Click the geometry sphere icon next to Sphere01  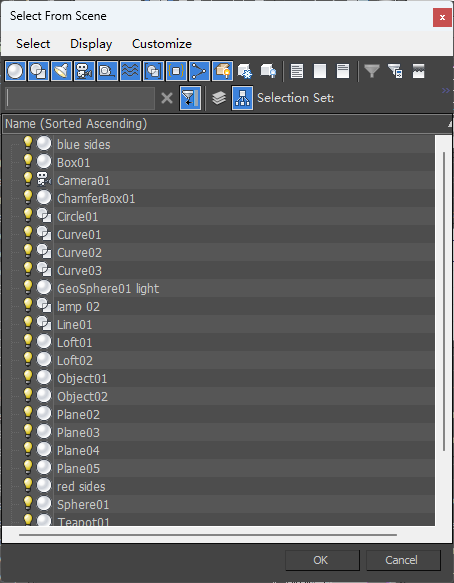click(x=44, y=504)
